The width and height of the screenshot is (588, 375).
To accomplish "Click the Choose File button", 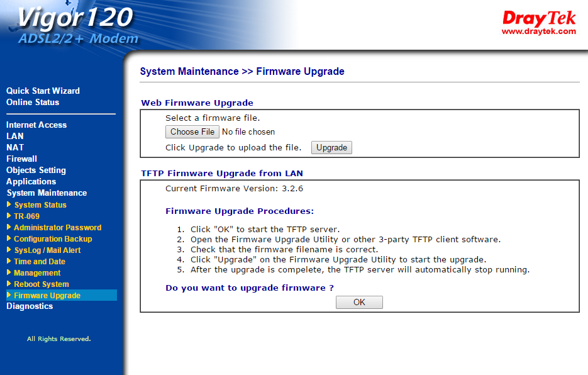I will 192,132.
